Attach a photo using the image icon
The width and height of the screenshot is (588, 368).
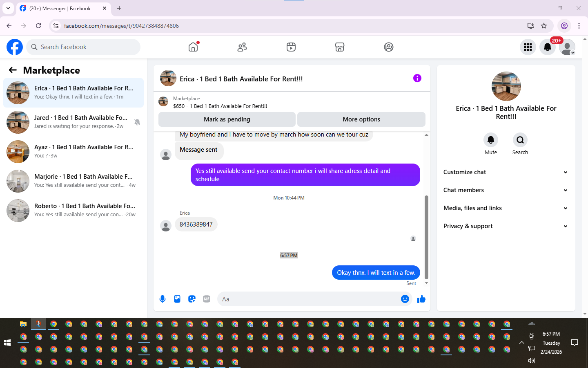[177, 299]
